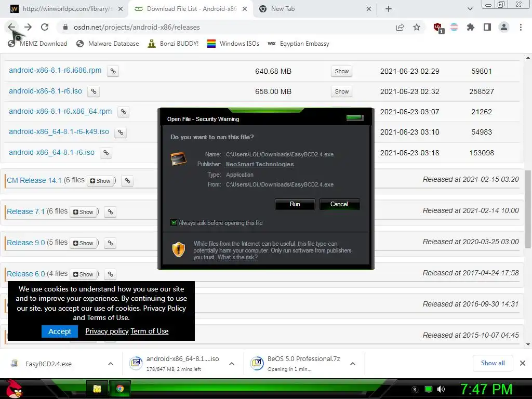Open the volume speaker tray icon
The height and width of the screenshot is (399, 532).
441,389
